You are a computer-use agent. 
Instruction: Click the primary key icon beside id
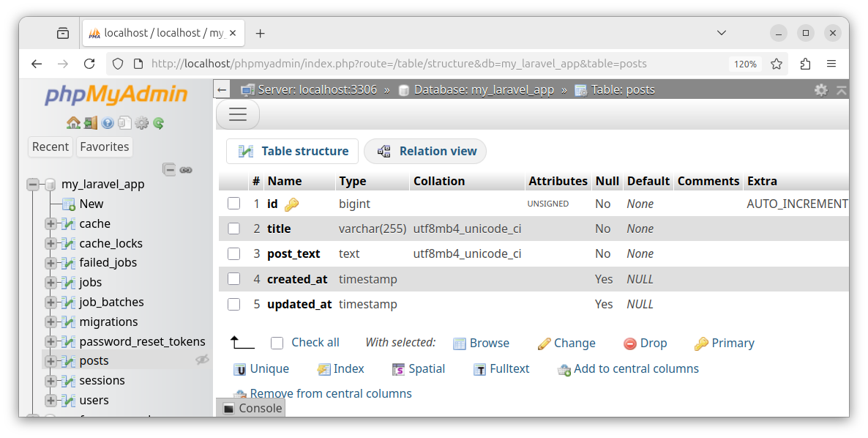[x=291, y=204]
